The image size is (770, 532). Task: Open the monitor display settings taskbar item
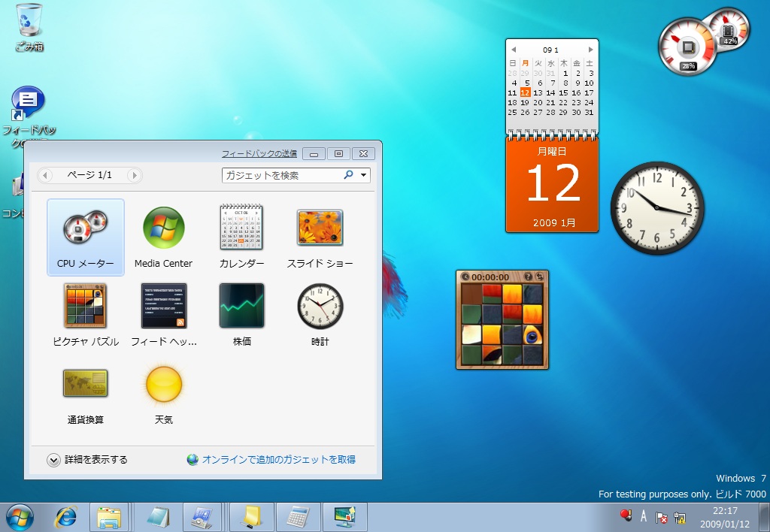(x=345, y=518)
